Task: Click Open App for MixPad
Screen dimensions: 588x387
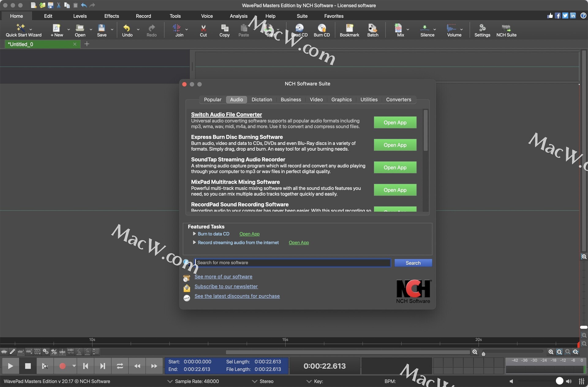Action: coord(395,190)
